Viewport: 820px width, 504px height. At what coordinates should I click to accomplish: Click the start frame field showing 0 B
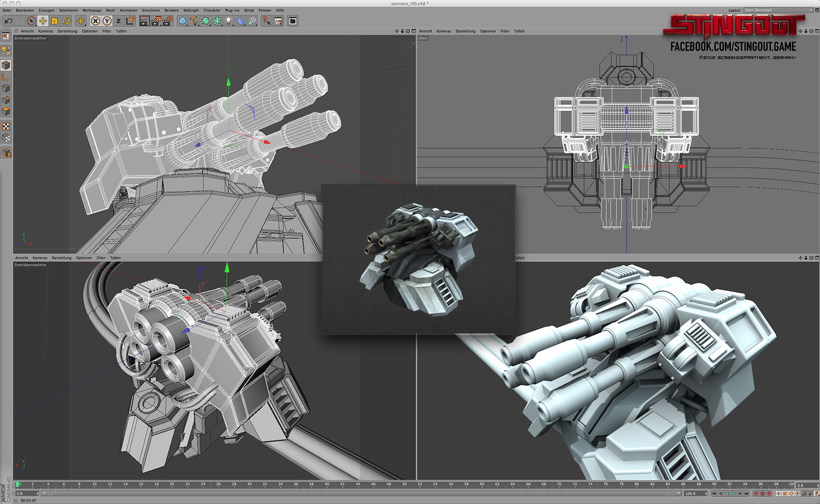coord(26,494)
